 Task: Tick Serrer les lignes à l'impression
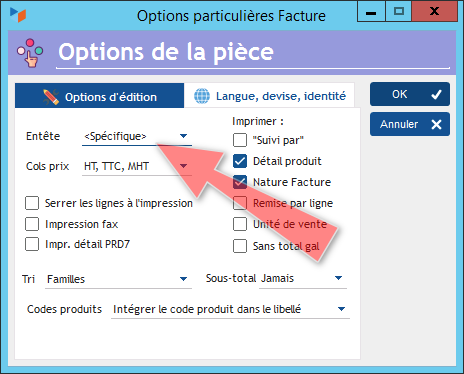click(x=32, y=203)
